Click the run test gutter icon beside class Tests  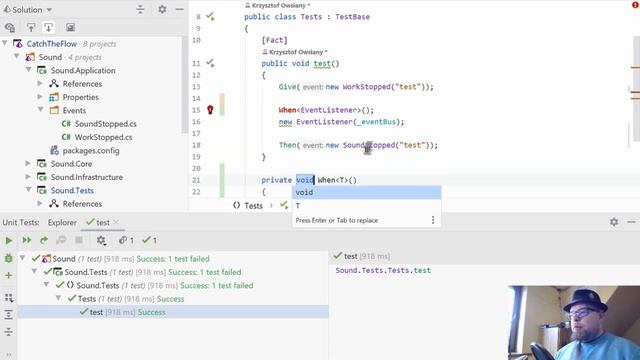[210, 17]
